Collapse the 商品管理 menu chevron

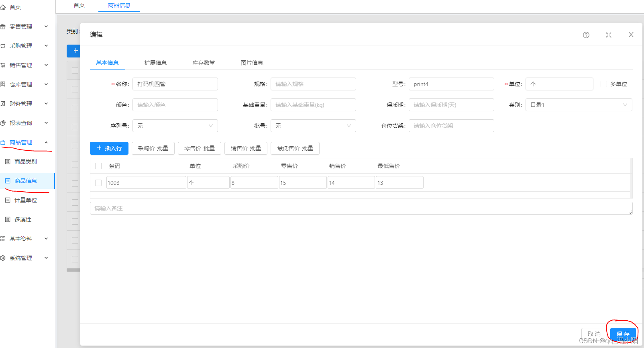click(46, 142)
